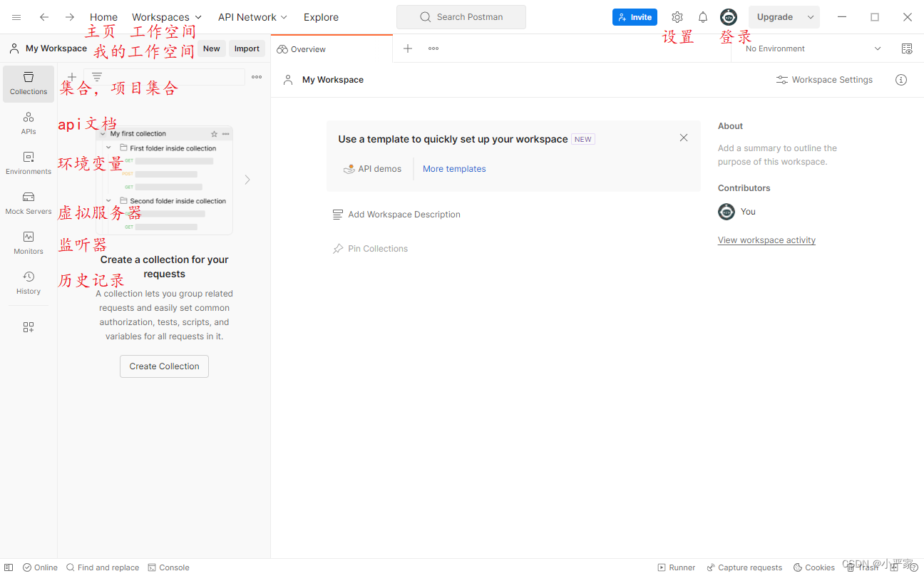Click Pin Collections

pos(370,249)
